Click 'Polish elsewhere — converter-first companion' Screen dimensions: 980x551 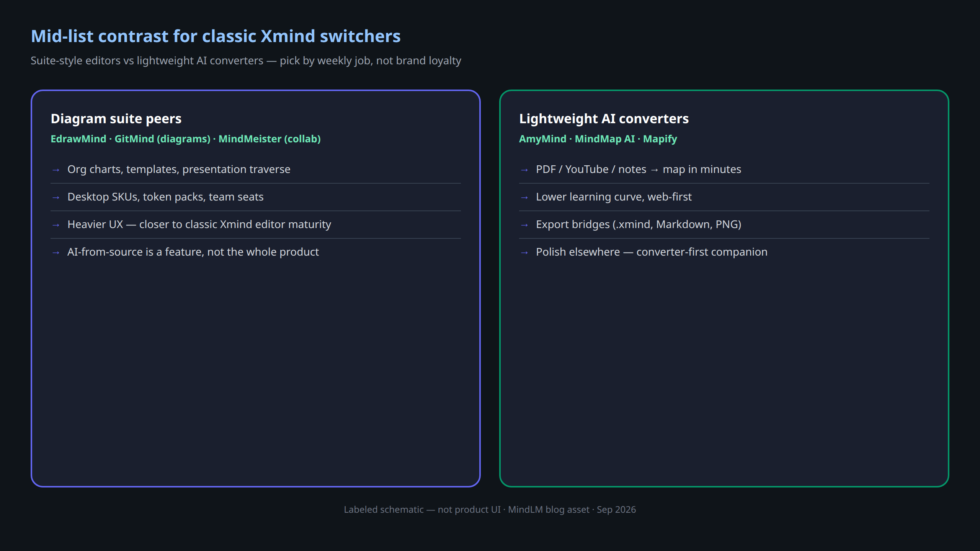click(x=652, y=252)
